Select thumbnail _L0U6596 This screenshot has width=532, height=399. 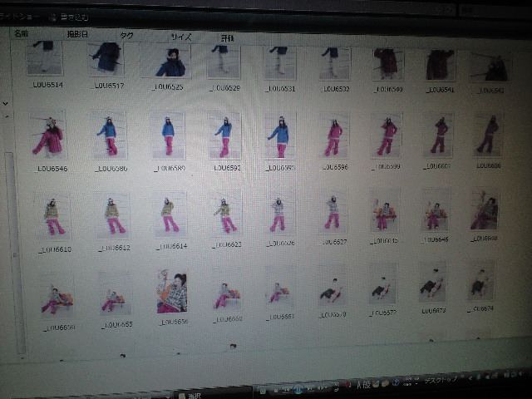[x=333, y=135]
